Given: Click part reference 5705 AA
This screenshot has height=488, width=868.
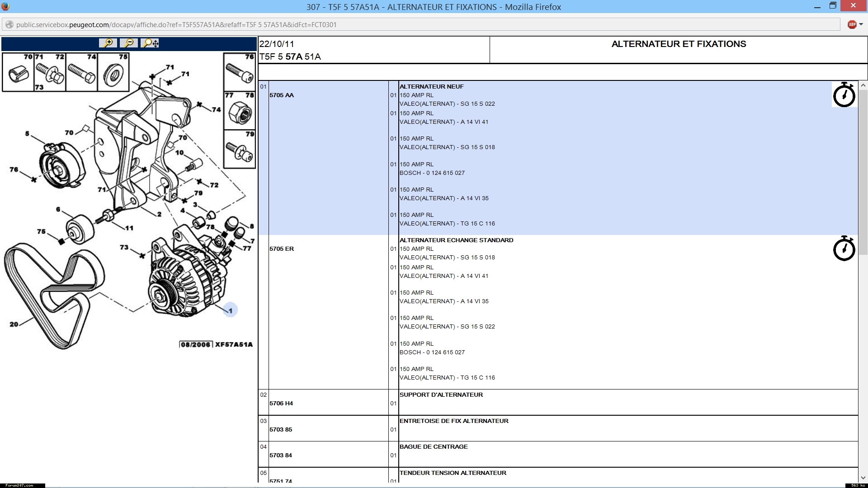Looking at the screenshot, I should tap(282, 95).
